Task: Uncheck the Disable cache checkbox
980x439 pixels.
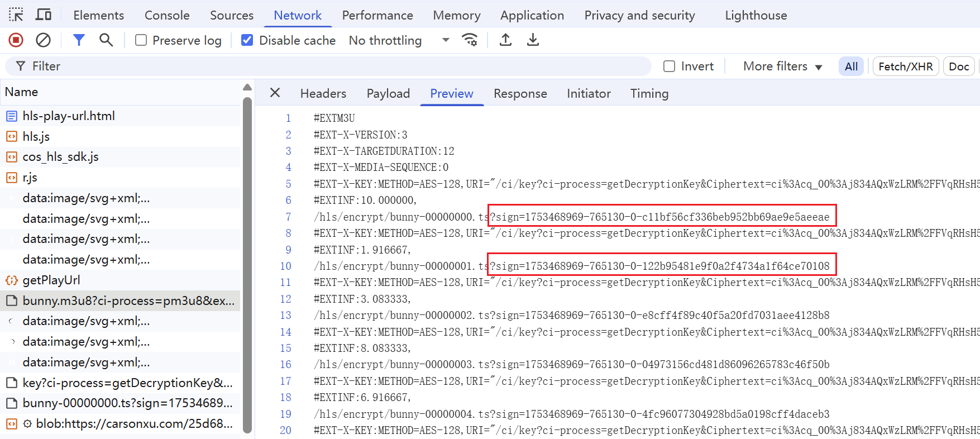Action: tap(247, 40)
